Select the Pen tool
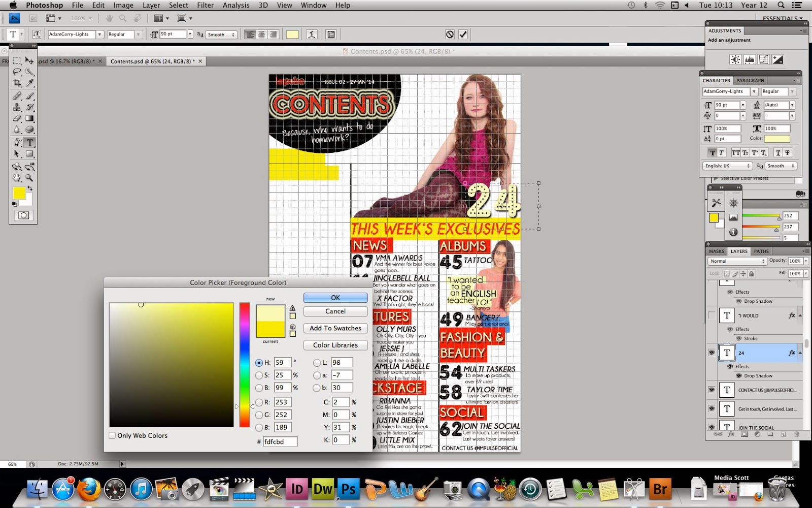The width and height of the screenshot is (812, 508). tap(17, 142)
